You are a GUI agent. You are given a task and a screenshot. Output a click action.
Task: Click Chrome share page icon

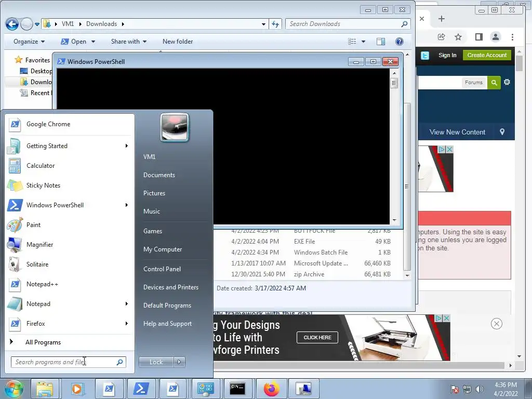click(441, 37)
